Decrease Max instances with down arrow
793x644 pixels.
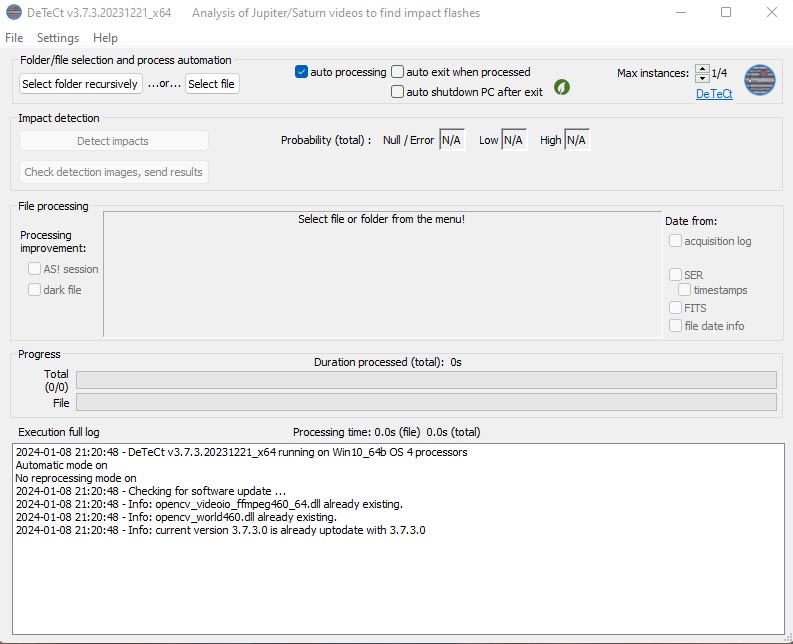tap(702, 78)
